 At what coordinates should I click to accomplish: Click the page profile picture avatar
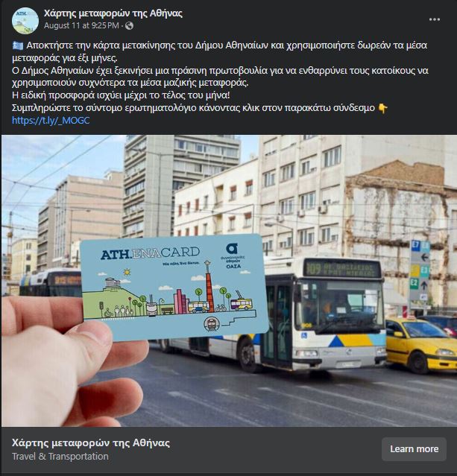25,20
